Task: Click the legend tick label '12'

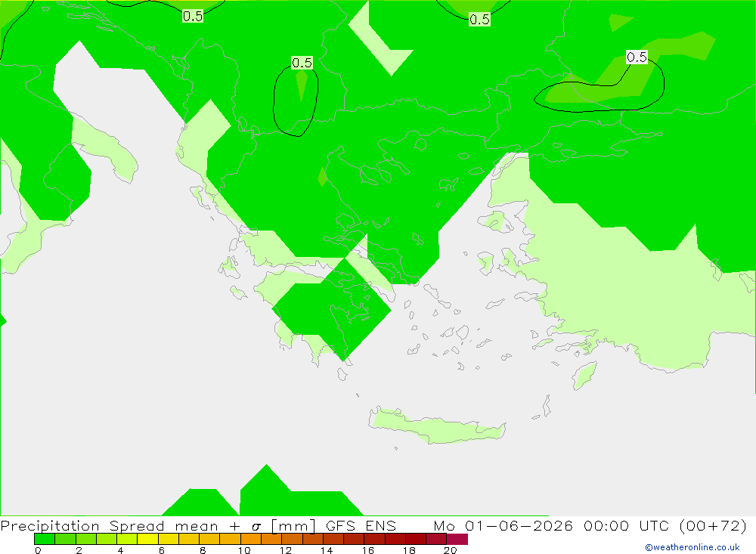Action: pyautogui.click(x=286, y=550)
